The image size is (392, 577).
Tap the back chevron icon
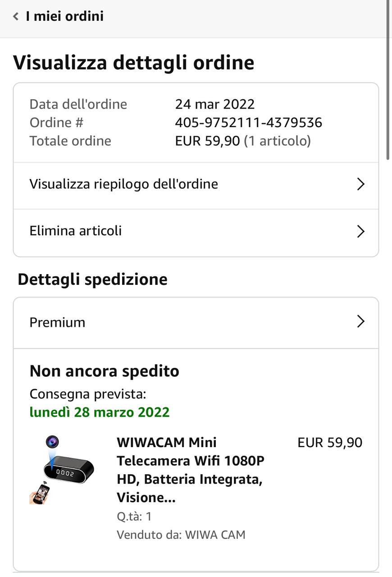tap(16, 17)
